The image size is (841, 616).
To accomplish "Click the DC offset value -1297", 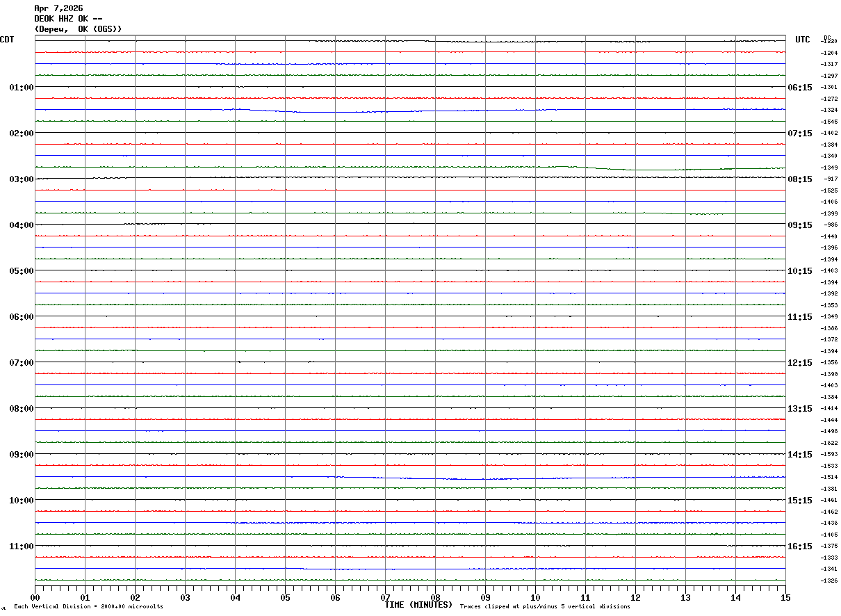I will [x=829, y=76].
